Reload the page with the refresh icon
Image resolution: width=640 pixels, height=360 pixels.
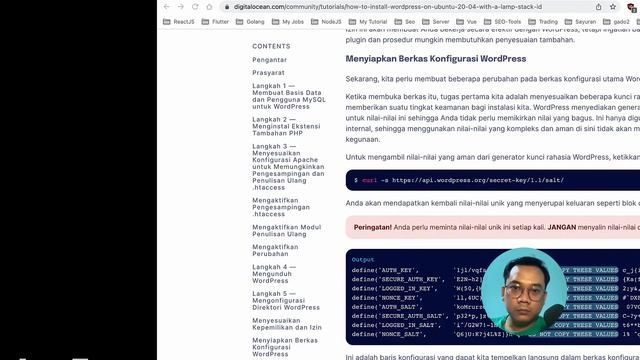tap(195, 7)
